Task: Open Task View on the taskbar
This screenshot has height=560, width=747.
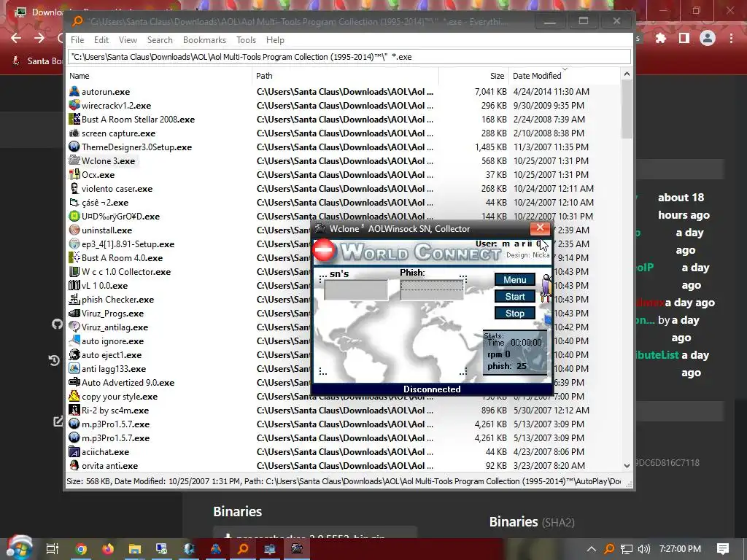Action: tap(53, 549)
